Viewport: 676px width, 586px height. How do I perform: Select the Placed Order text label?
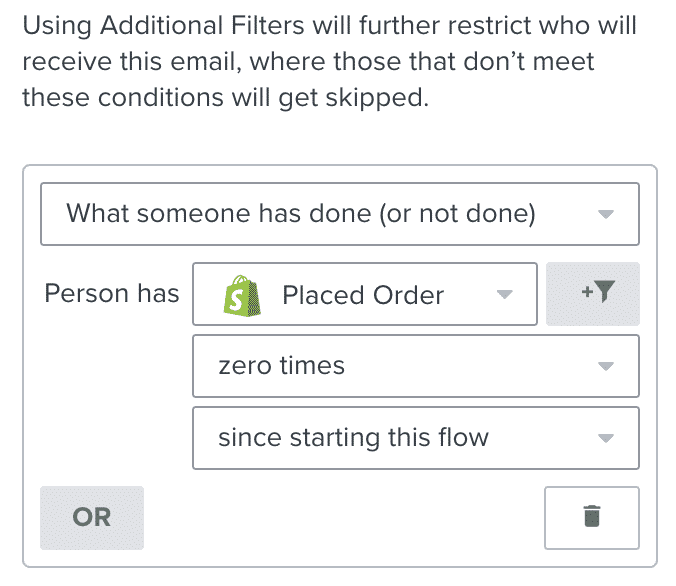point(363,295)
